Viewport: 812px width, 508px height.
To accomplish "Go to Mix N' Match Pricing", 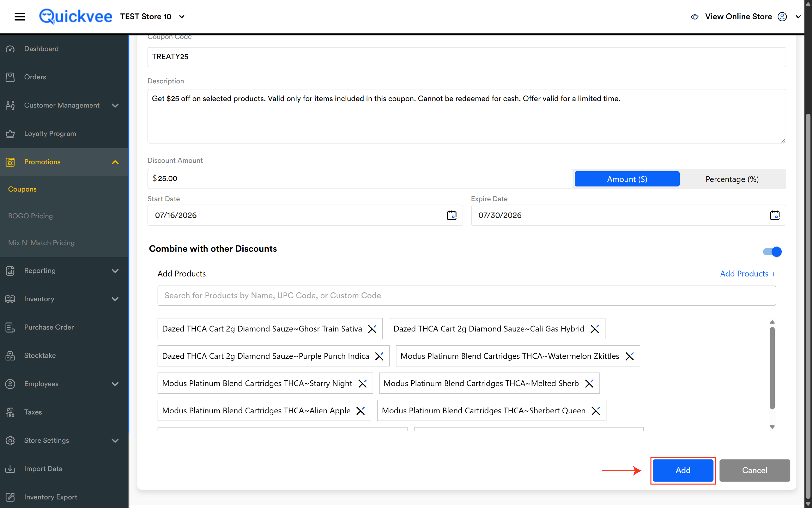I will click(41, 242).
